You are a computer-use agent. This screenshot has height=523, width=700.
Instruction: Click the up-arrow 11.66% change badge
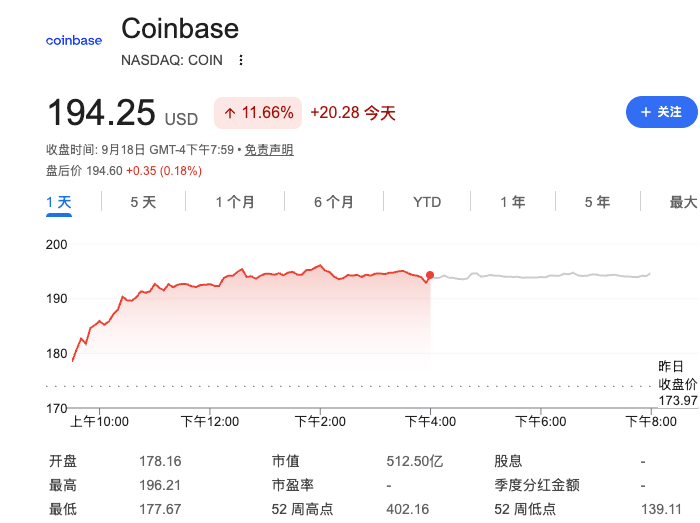click(x=258, y=113)
